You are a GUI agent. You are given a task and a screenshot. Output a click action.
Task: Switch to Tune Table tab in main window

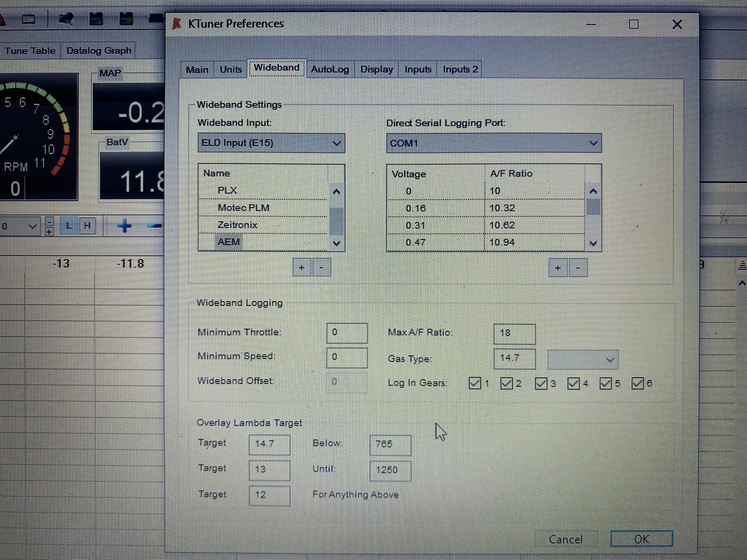pos(30,51)
